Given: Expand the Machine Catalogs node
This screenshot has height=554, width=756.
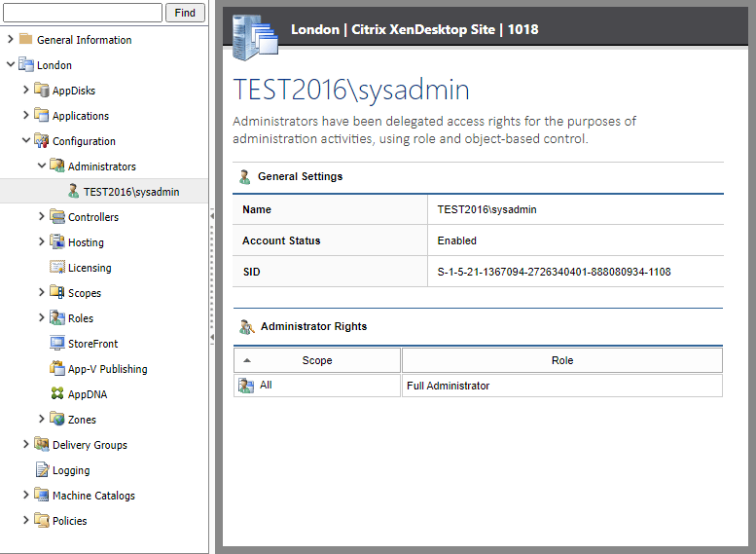Looking at the screenshot, I should pyautogui.click(x=25, y=495).
